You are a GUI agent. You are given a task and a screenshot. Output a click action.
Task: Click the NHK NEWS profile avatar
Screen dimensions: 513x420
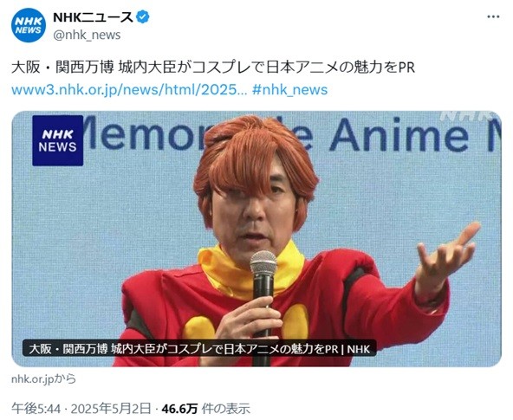[29, 25]
